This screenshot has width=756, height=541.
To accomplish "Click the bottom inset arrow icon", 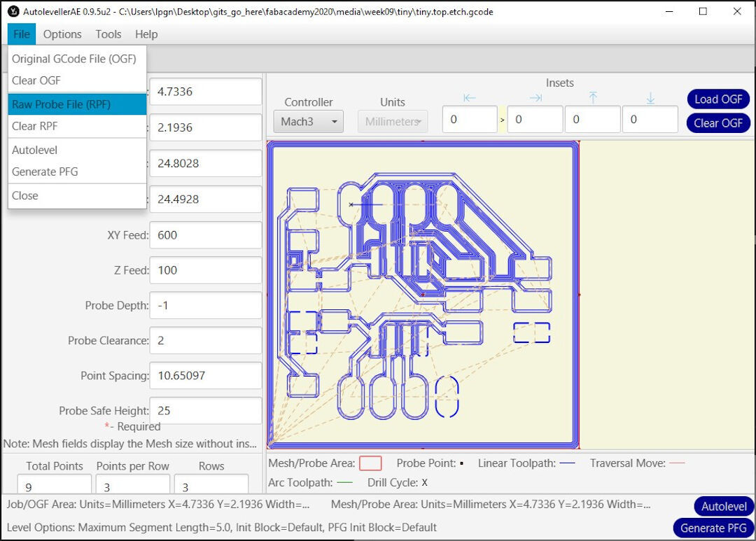I will pos(650,99).
